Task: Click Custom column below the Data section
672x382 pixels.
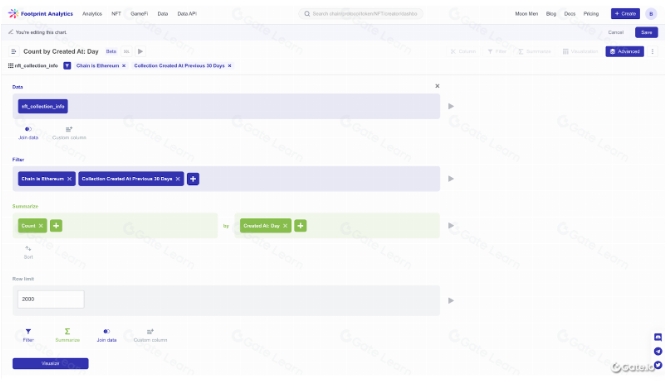Action: (x=69, y=133)
